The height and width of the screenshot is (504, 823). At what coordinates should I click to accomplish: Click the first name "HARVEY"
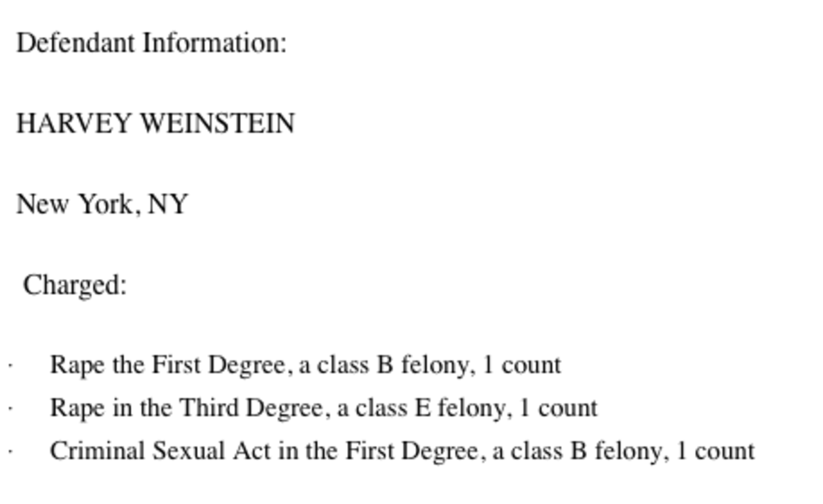pos(74,123)
